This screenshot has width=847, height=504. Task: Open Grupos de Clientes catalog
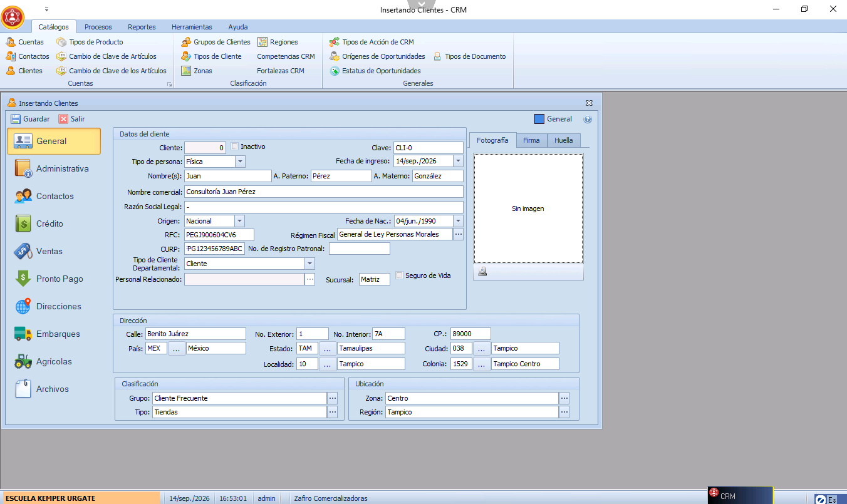pyautogui.click(x=216, y=42)
